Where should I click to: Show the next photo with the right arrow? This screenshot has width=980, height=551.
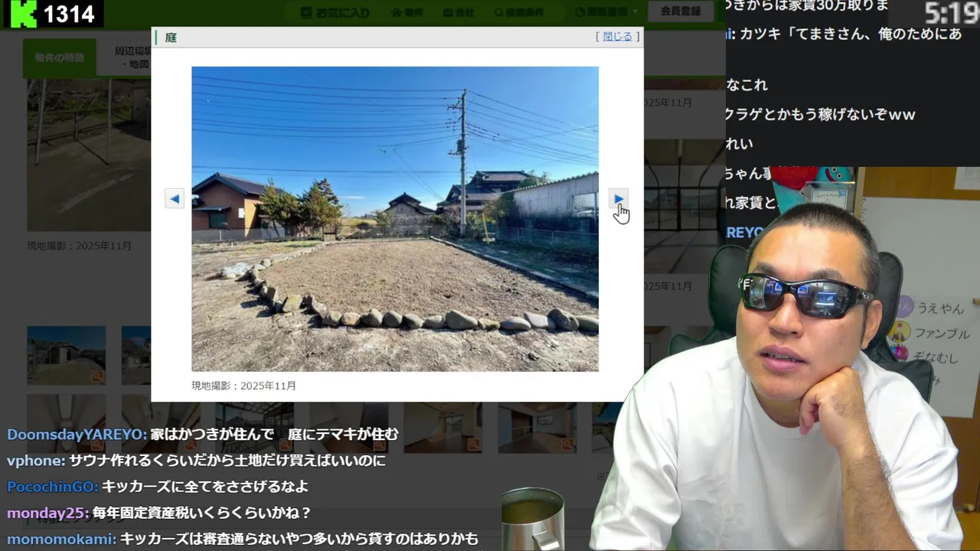tap(618, 199)
